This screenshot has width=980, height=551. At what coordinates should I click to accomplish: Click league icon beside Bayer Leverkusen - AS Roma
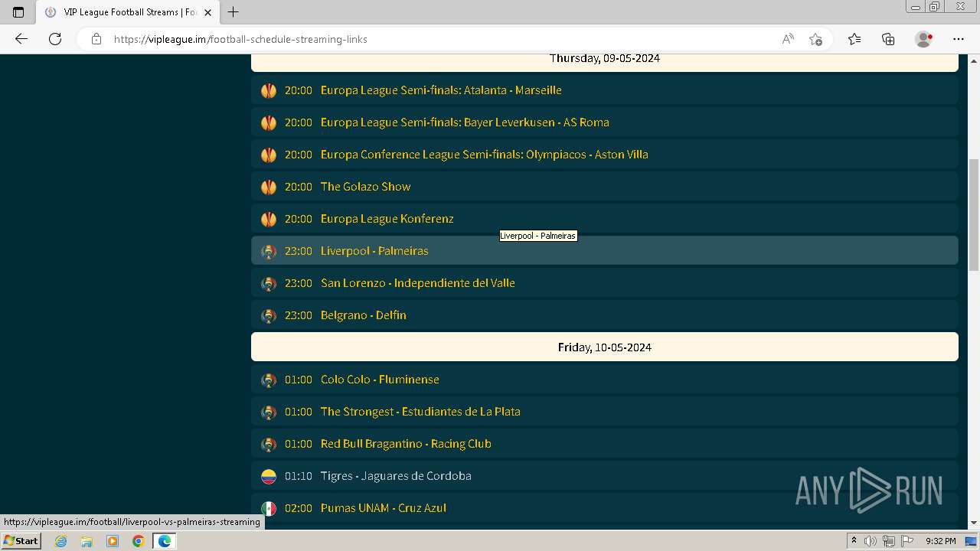[x=269, y=122]
